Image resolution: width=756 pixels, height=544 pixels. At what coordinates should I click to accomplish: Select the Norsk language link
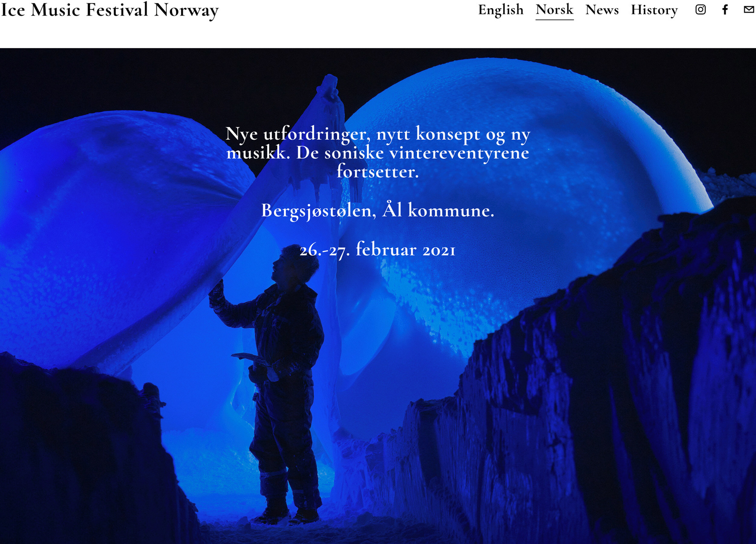[555, 10]
